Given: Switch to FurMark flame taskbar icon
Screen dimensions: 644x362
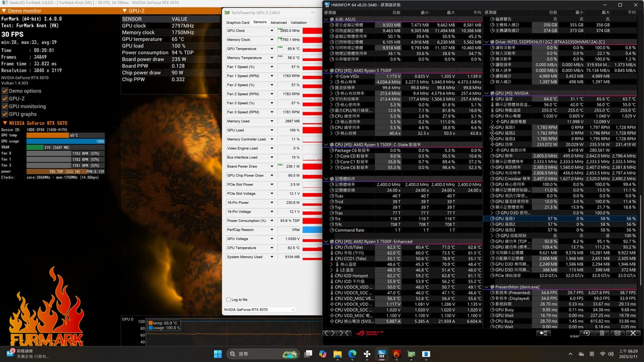Looking at the screenshot, I should click(x=396, y=354).
